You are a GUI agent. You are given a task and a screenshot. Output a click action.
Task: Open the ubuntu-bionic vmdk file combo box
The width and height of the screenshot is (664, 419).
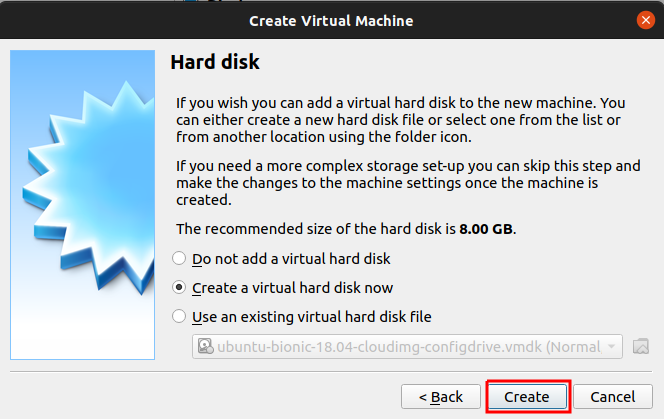(400, 347)
